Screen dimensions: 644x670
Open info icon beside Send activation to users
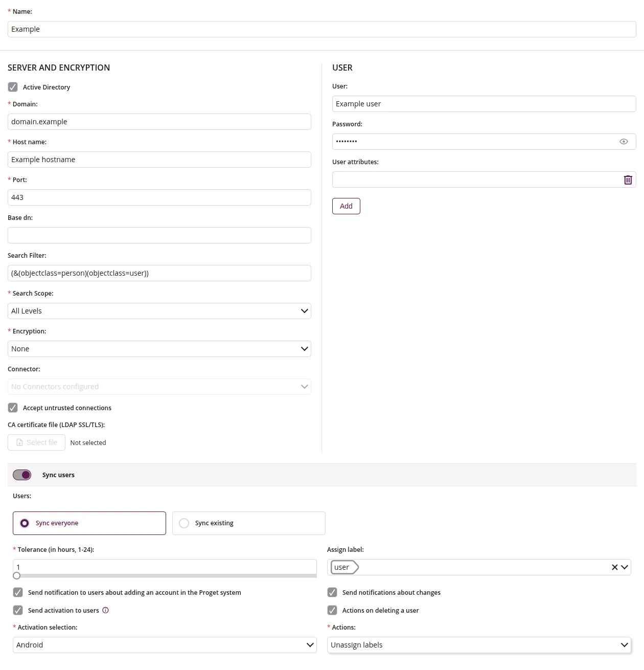click(105, 610)
